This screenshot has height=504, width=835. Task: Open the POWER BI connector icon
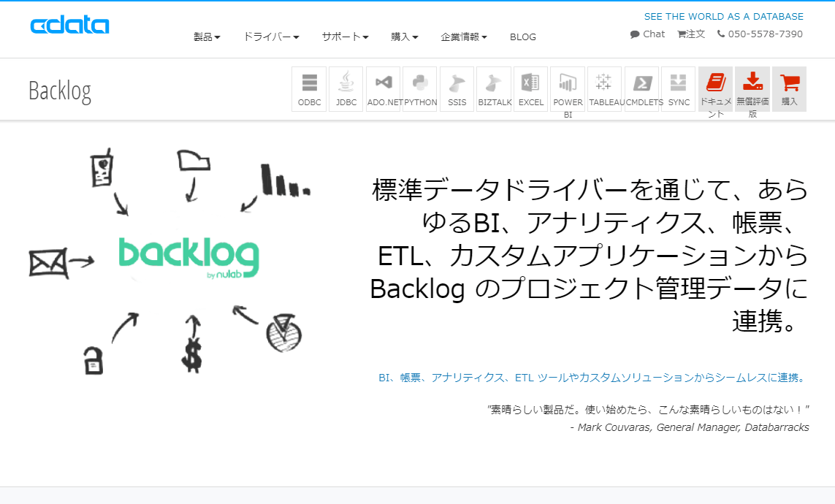pos(567,87)
